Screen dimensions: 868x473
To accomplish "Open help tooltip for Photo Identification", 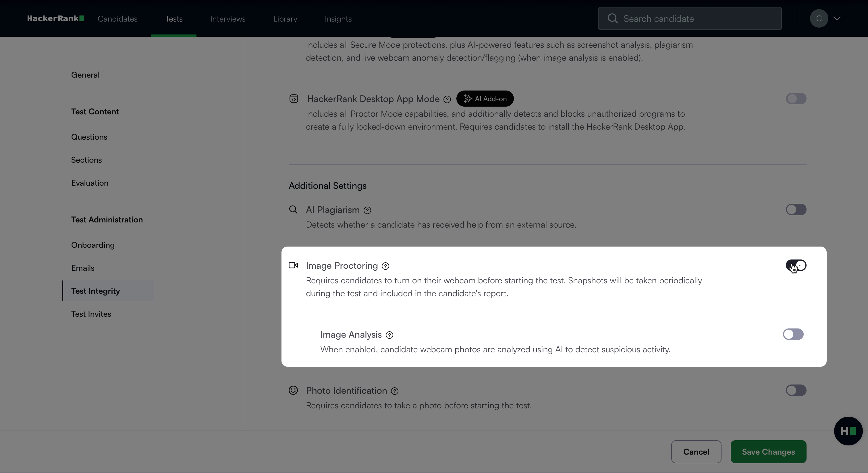I will 395,391.
